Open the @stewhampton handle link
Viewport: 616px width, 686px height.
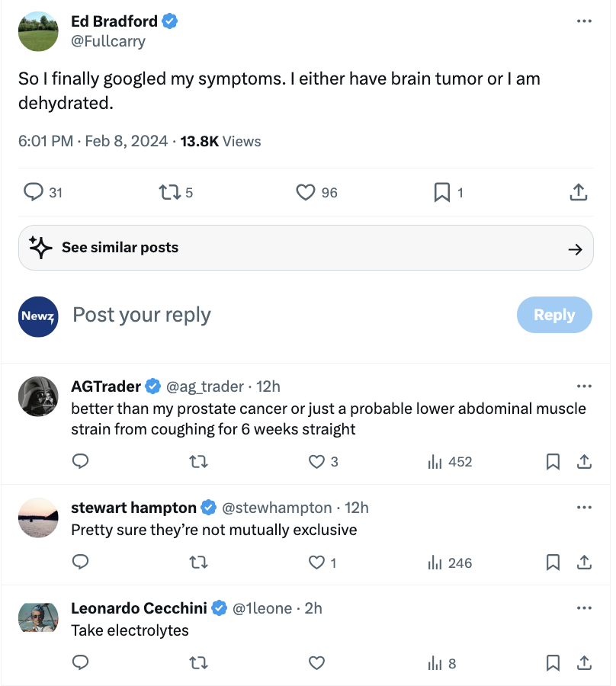(277, 508)
